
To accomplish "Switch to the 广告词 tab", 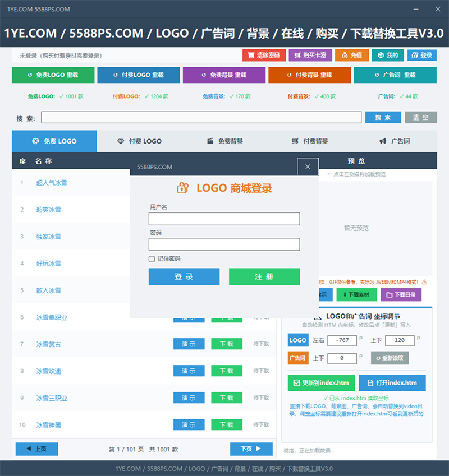I will click(x=395, y=141).
